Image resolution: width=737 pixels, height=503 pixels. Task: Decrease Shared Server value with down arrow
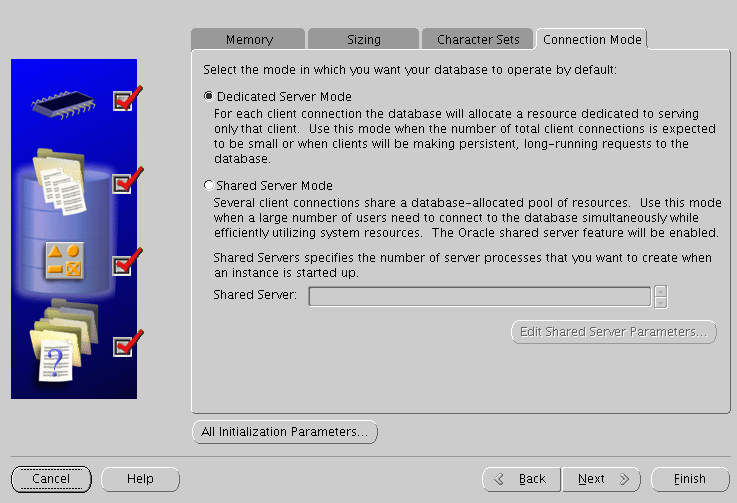[x=660, y=302]
